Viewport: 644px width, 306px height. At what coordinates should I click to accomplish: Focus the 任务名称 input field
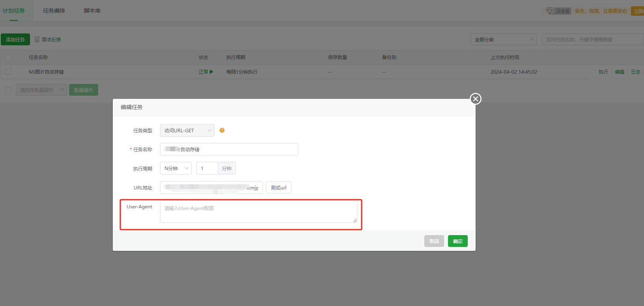pyautogui.click(x=229, y=149)
